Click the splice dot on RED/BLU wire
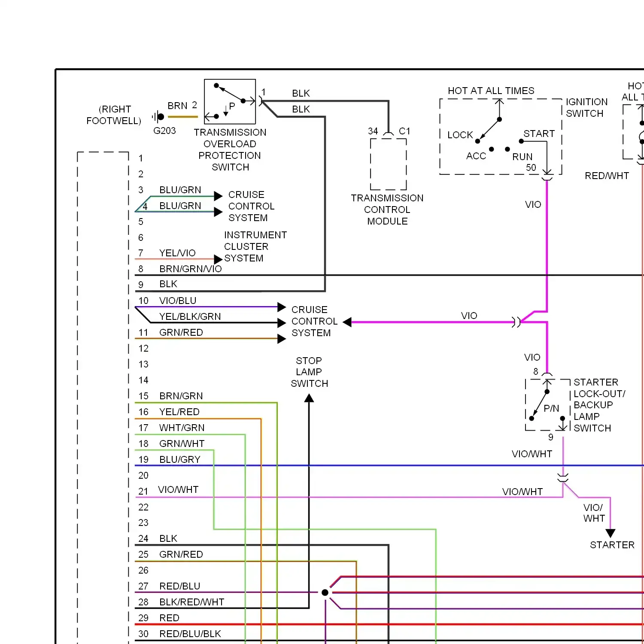Image resolution: width=644 pixels, height=644 pixels. 325,592
